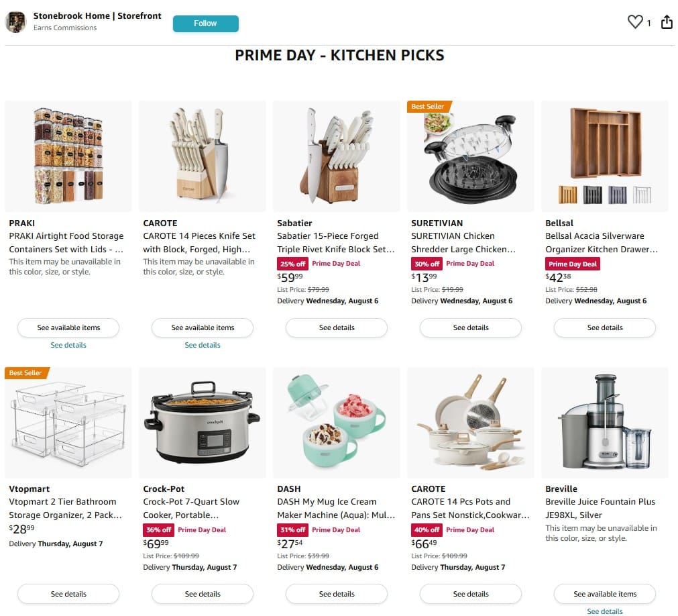The image size is (678, 616).
Task: Open the CAROTE 14 Pcs Pots and Pans title
Action: [x=471, y=508]
